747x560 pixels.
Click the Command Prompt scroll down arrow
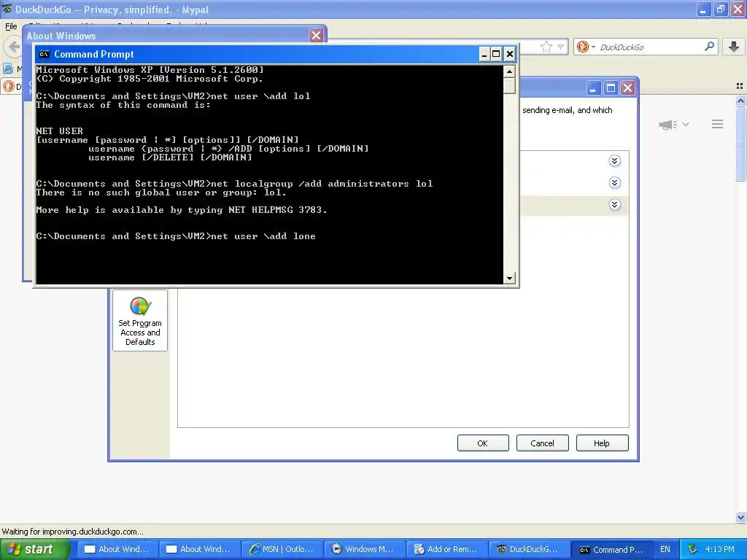tap(509, 278)
